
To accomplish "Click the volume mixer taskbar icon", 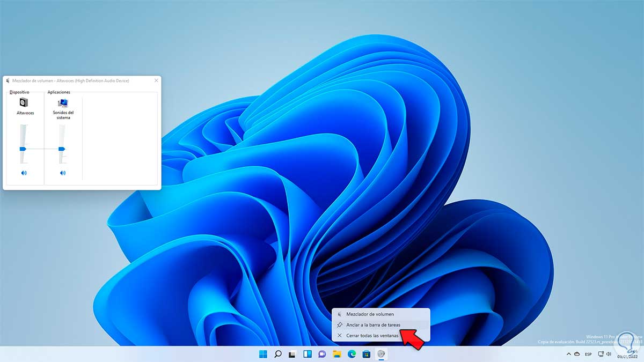I will point(381,354).
